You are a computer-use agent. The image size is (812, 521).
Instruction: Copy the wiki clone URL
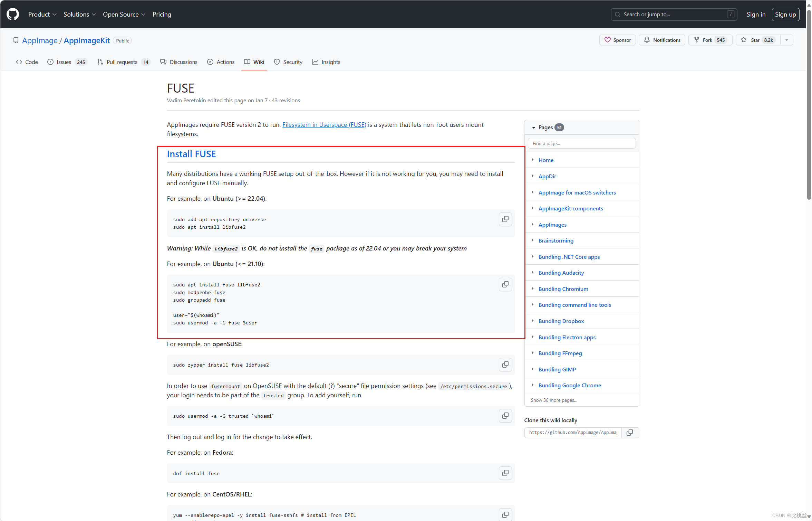pos(630,433)
